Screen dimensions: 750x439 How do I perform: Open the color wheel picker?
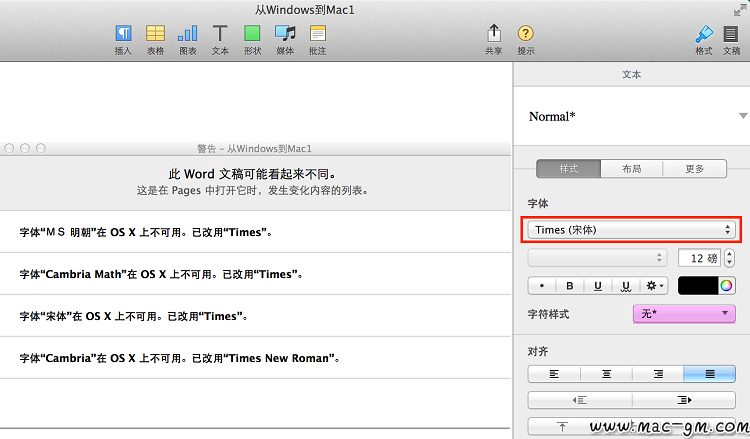tap(726, 286)
